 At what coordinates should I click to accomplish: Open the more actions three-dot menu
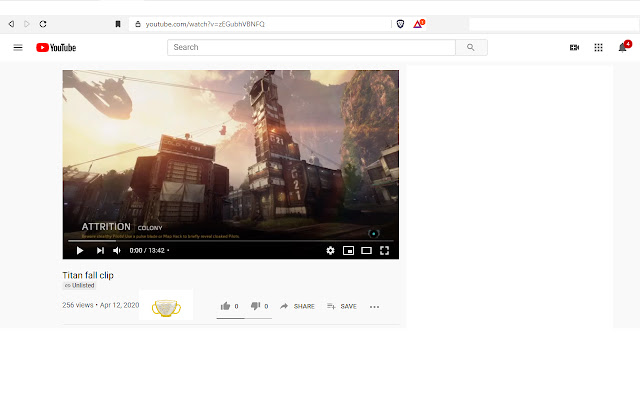[374, 307]
